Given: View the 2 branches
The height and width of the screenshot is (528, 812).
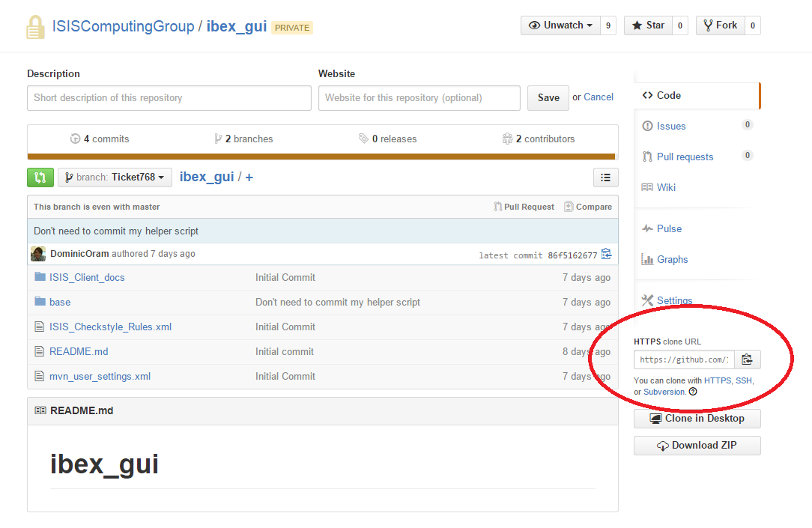Looking at the screenshot, I should (x=243, y=139).
